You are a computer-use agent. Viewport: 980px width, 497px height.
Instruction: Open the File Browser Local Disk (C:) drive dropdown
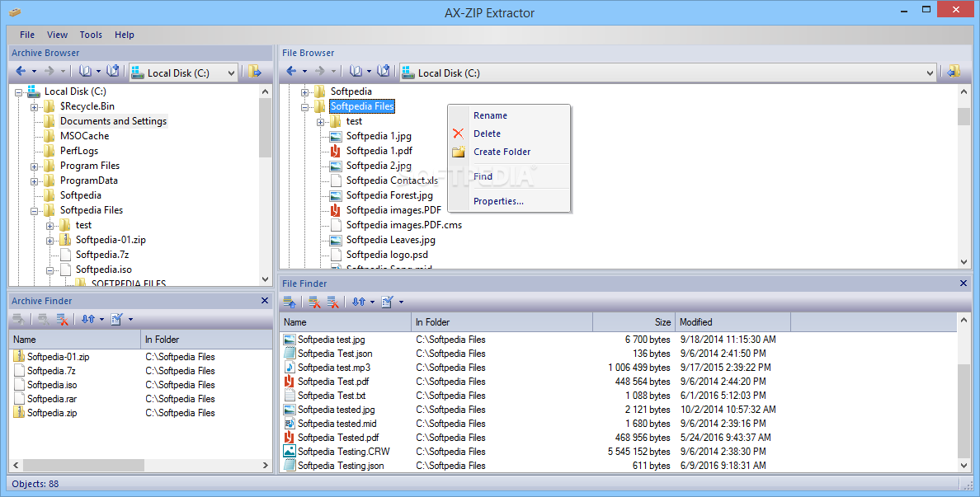(930, 73)
